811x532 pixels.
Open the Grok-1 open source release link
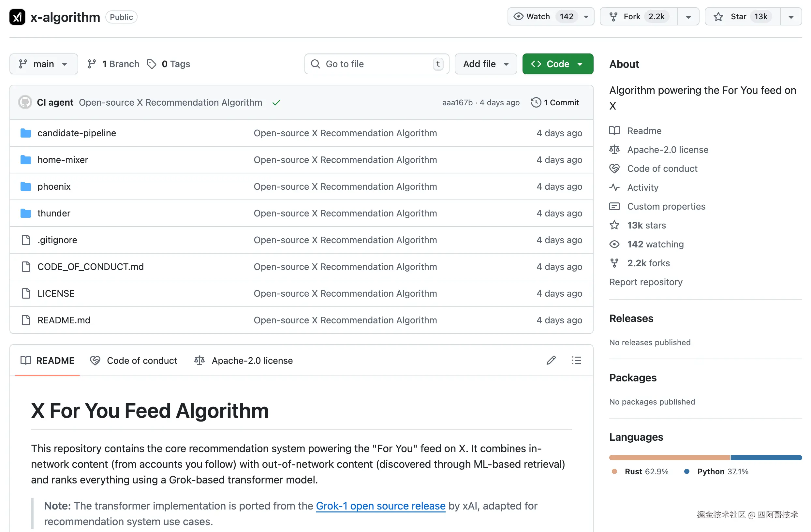(x=380, y=506)
